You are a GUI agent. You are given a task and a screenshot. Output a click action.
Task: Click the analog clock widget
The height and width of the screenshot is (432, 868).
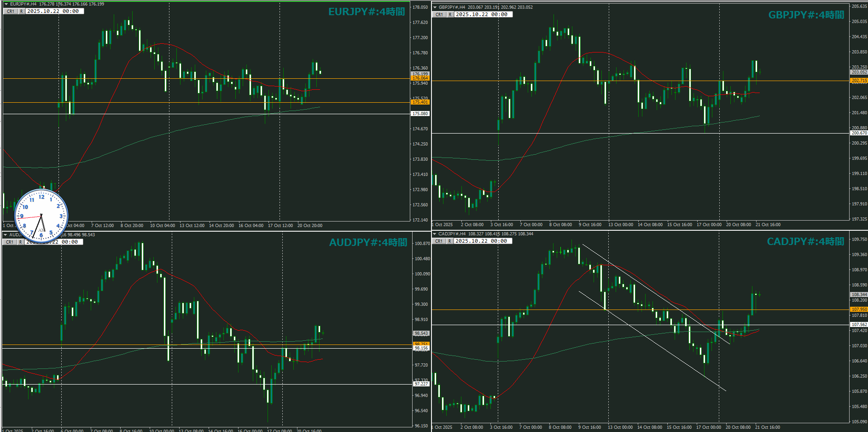(41, 216)
